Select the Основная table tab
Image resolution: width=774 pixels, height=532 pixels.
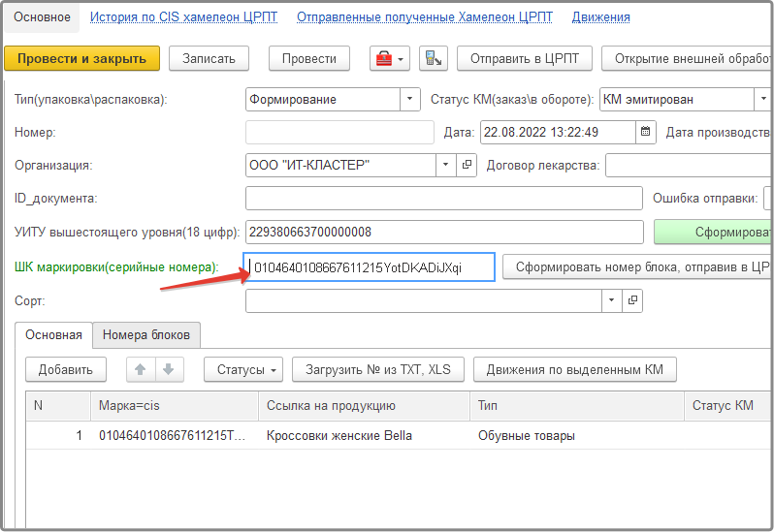pos(53,335)
